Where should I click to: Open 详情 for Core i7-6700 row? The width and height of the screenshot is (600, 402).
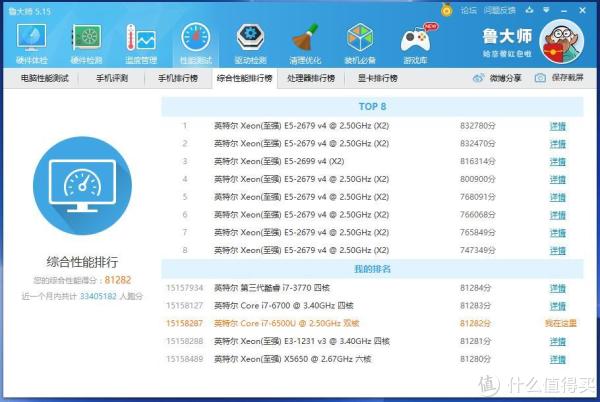pyautogui.click(x=558, y=306)
